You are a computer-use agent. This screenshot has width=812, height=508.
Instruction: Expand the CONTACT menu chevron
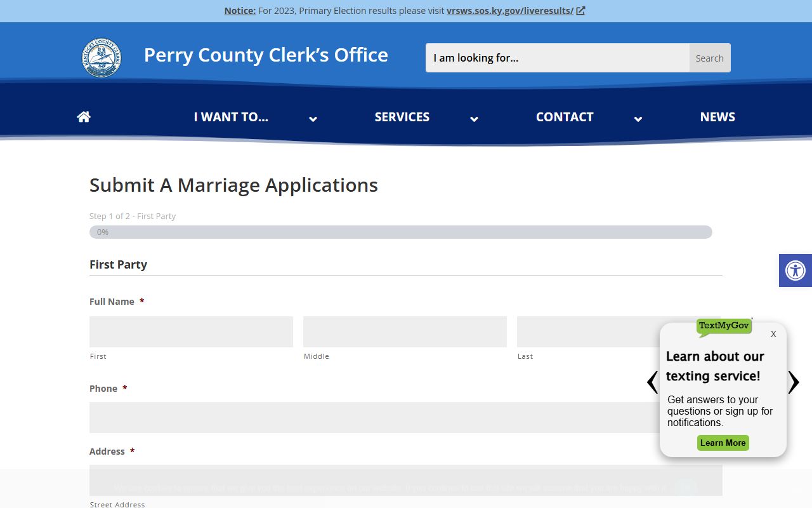click(x=638, y=119)
